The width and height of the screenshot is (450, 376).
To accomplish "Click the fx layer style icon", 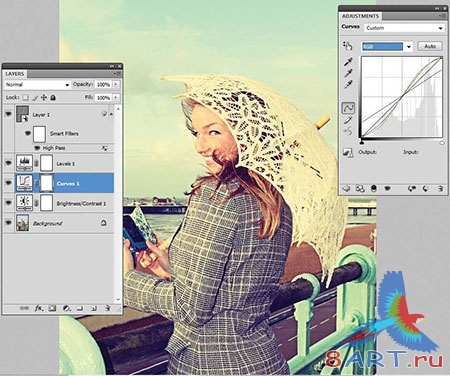I will coord(39,308).
